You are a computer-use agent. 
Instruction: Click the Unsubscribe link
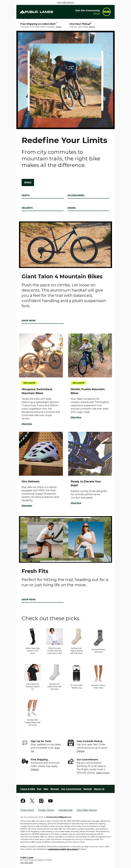point(65,810)
